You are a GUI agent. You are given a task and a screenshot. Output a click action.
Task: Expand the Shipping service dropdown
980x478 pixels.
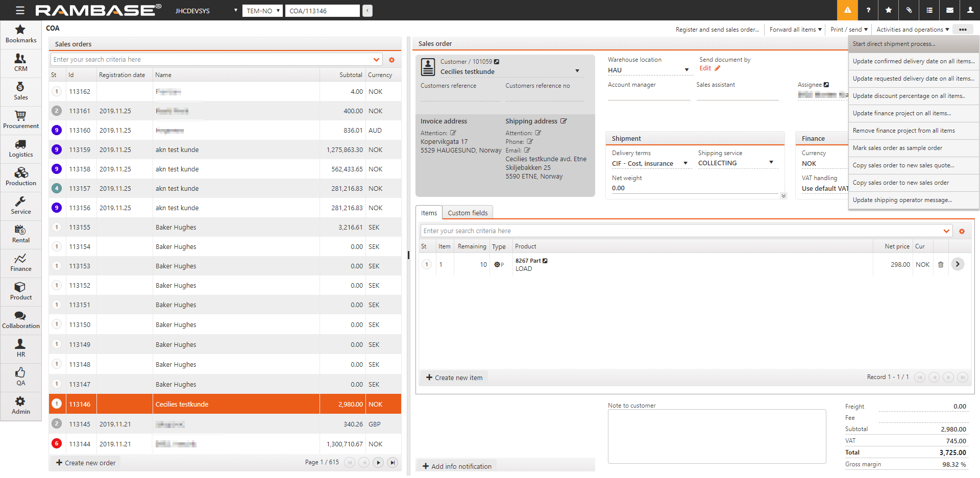tap(771, 163)
